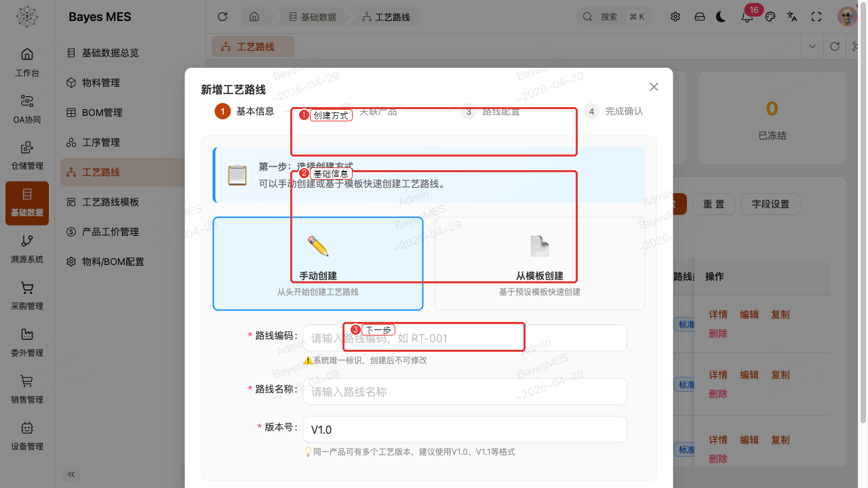Switch to dark mode via moon icon
This screenshot has height=488, width=868.
point(722,17)
